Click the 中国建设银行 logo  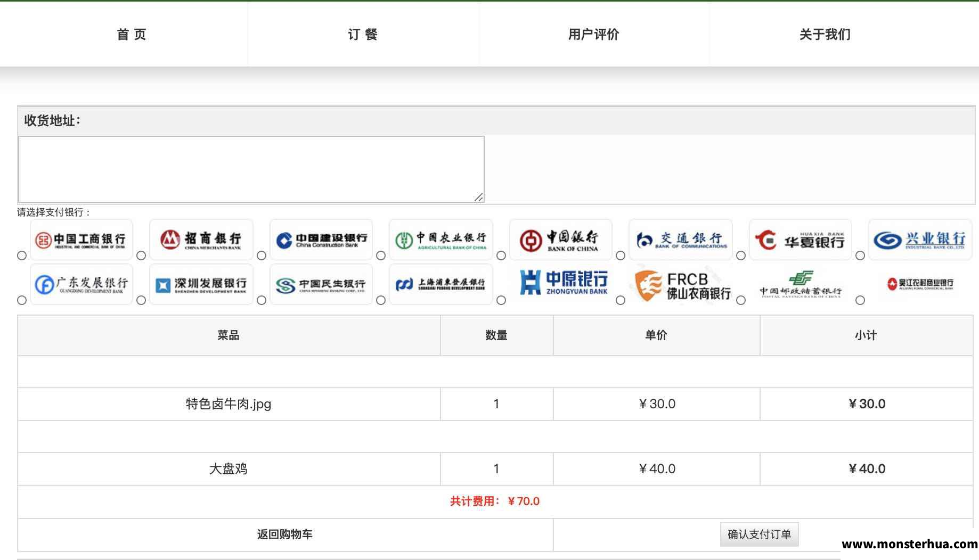(321, 240)
